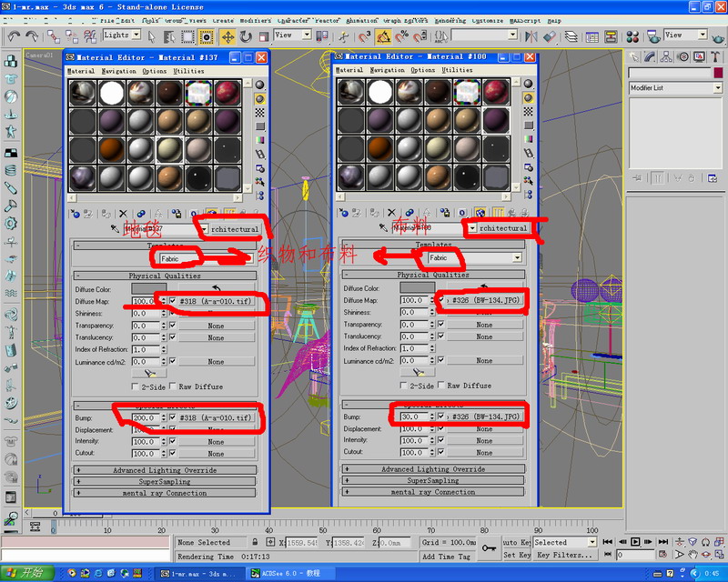Image resolution: width=728 pixels, height=582 pixels.
Task: Click the Luminance cd/m2 set-from-light button in left editor
Action: pyautogui.click(x=149, y=373)
